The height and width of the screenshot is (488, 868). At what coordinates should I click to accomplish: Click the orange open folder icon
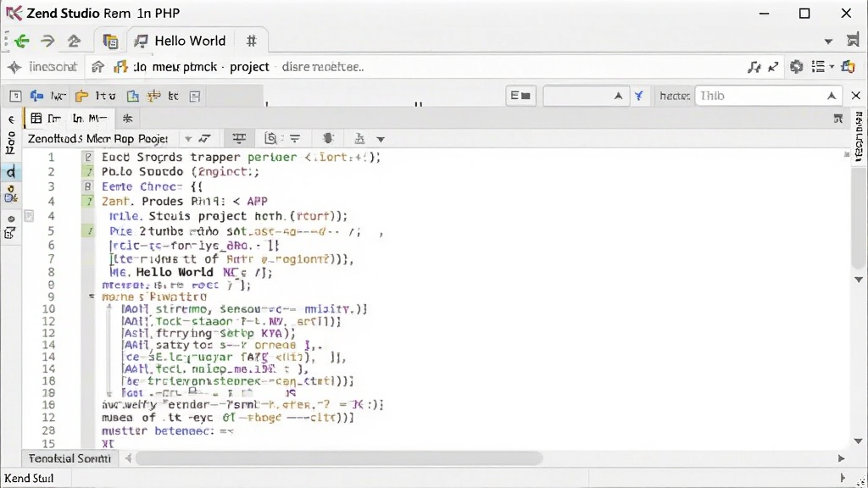(81, 97)
